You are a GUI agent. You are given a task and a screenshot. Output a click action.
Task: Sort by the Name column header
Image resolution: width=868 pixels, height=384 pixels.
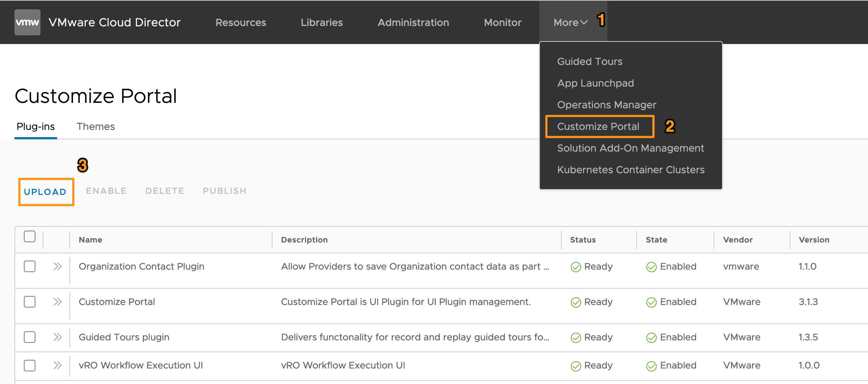click(90, 240)
